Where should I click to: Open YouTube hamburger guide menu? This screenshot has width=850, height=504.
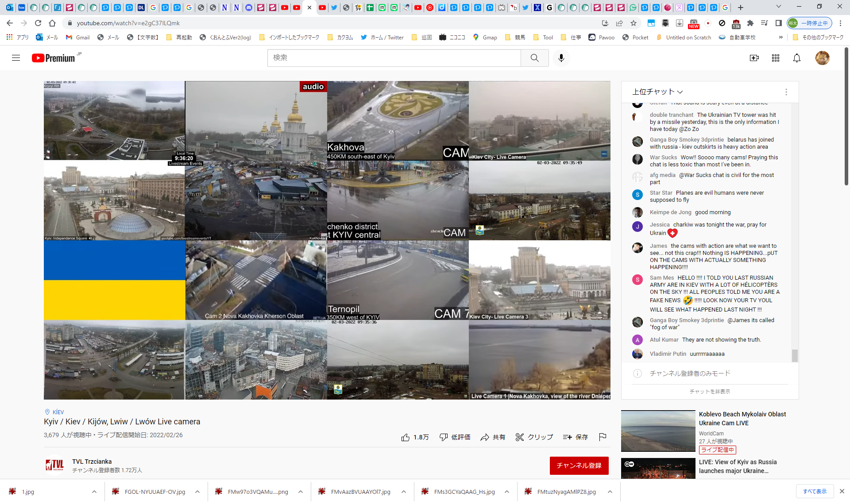point(16,58)
